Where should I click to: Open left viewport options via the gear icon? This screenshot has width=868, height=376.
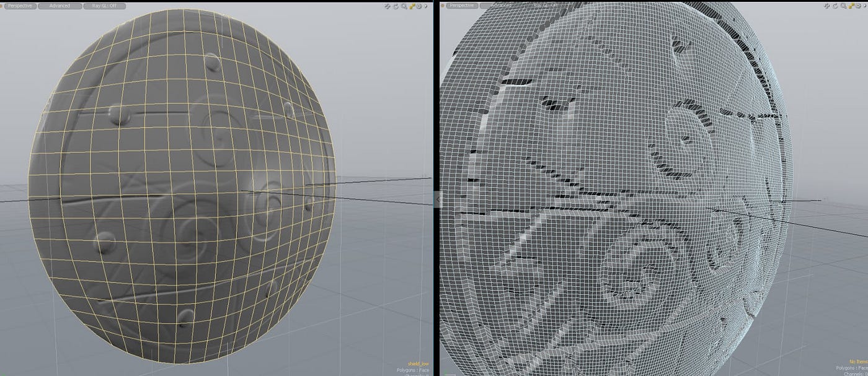(419, 6)
